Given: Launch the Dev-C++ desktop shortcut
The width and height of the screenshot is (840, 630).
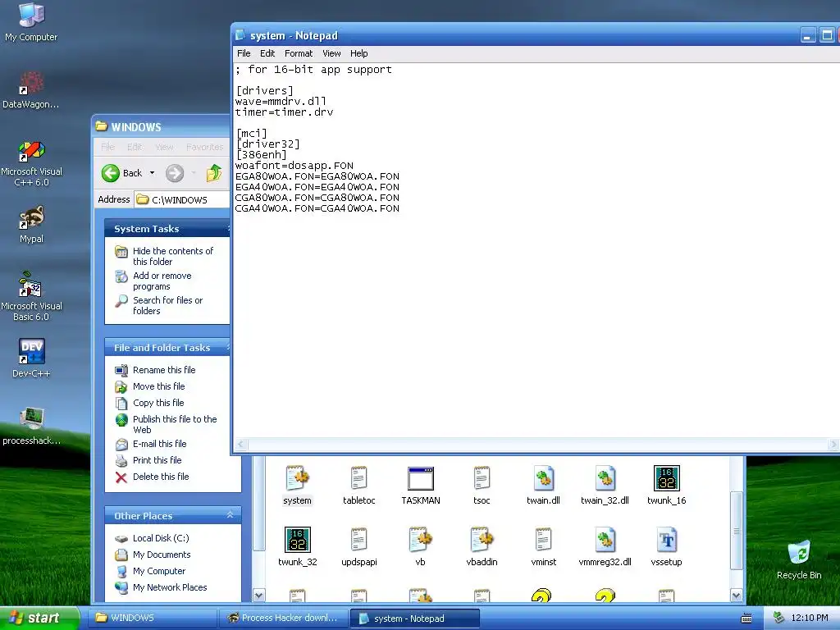Looking at the screenshot, I should 31,358.
